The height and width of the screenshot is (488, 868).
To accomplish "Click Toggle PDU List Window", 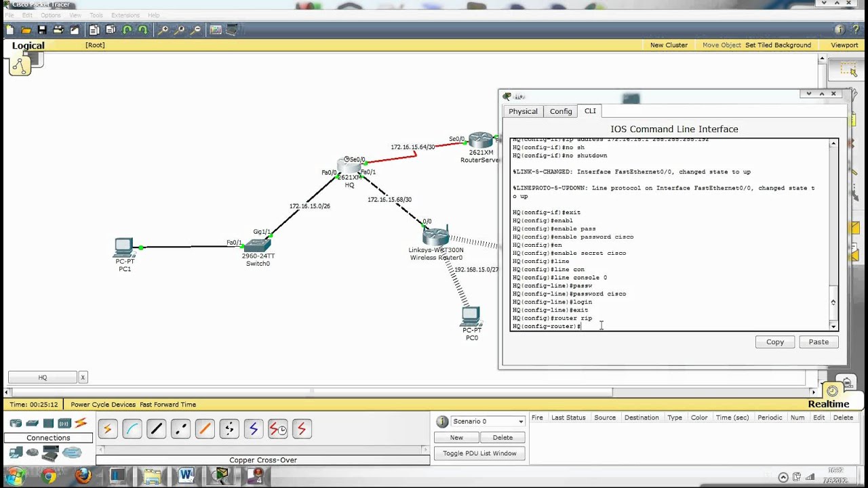I will pos(479,453).
